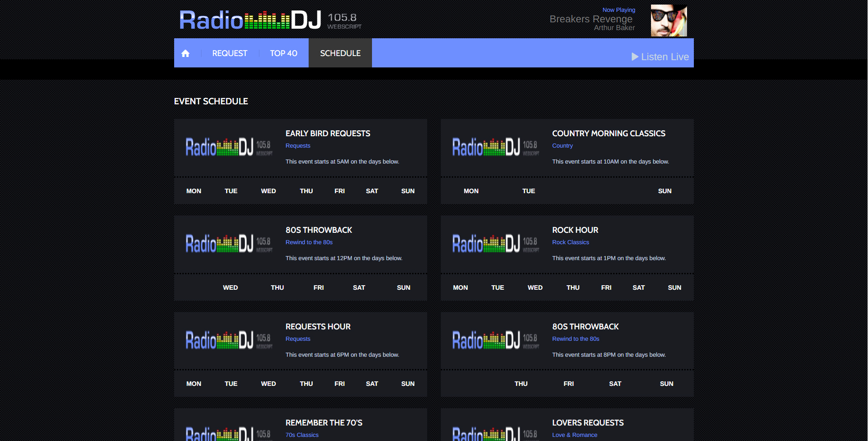Click the Requests Hour event logo
The height and width of the screenshot is (441, 868).
coord(229,340)
